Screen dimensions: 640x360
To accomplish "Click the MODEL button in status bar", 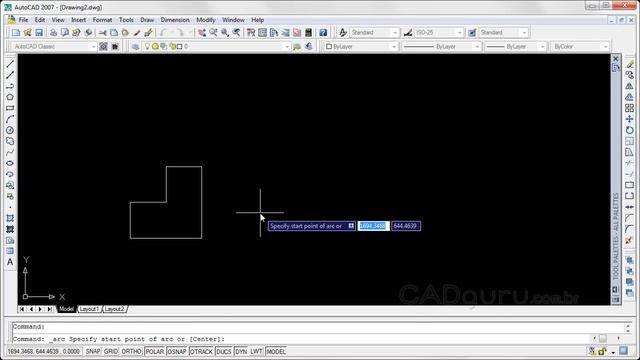I will click(276, 351).
